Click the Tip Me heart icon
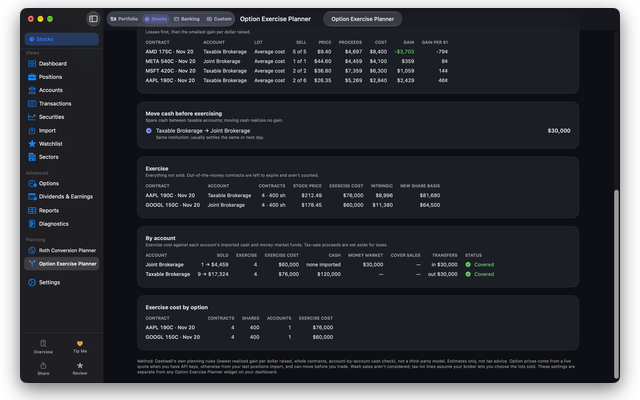 pos(80,344)
